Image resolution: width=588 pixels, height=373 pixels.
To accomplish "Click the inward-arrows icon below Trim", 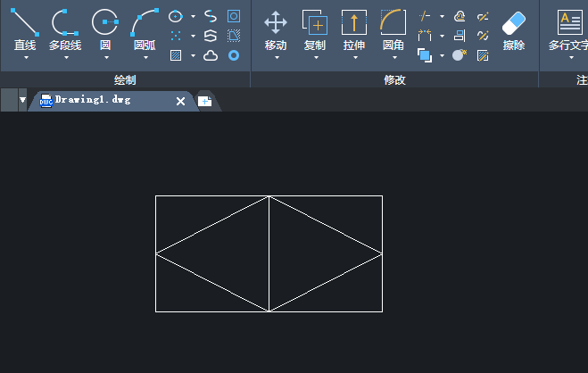I will click(x=425, y=36).
